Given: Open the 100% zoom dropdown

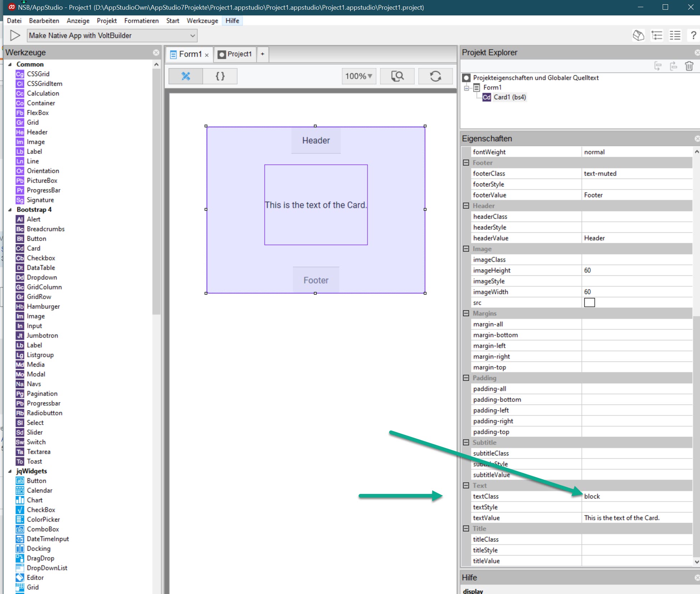Looking at the screenshot, I should coord(358,76).
